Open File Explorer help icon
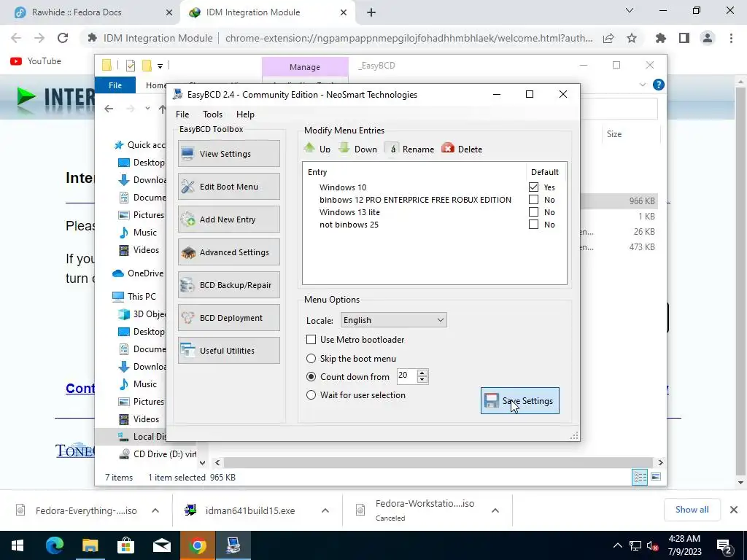The image size is (747, 560). pyautogui.click(x=659, y=85)
